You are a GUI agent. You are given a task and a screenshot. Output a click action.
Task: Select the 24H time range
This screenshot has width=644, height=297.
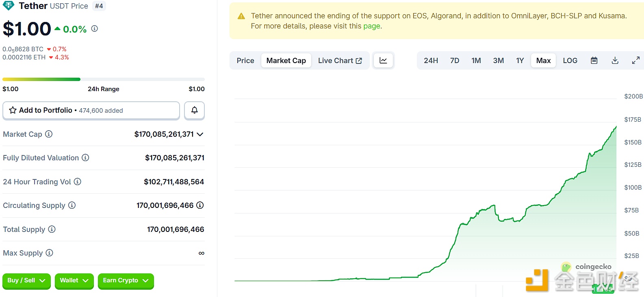coord(431,61)
